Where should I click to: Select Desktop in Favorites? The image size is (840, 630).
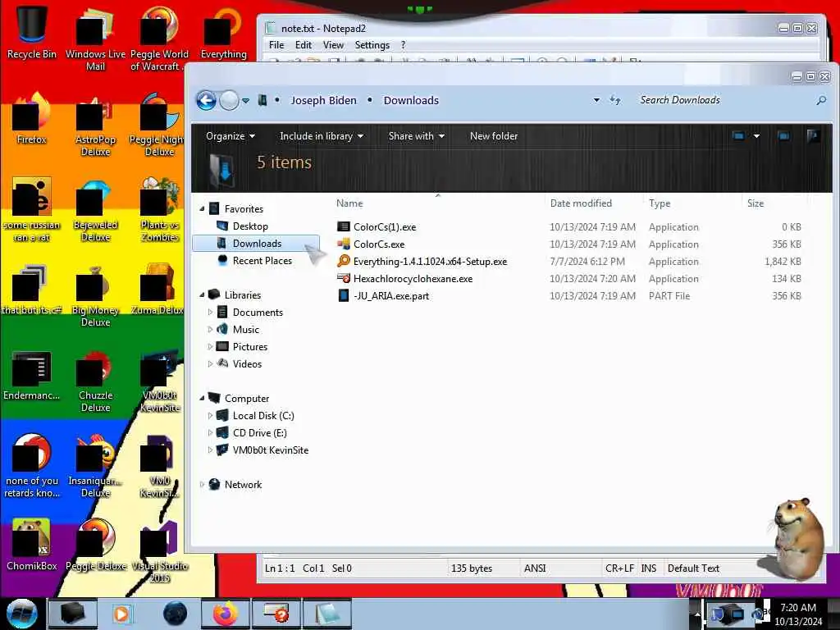pos(249,226)
